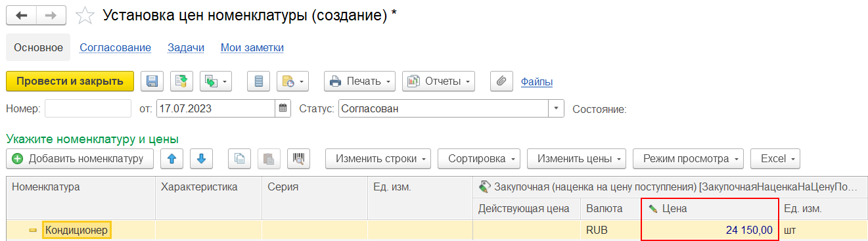Expand the Статус dropdown arrow
868x241 pixels.
[x=557, y=108]
